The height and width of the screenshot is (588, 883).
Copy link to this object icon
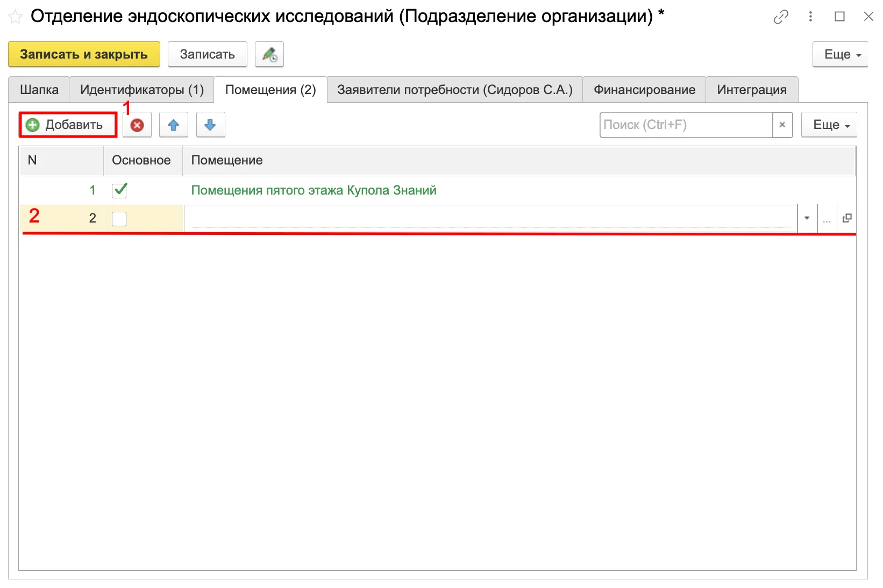[781, 17]
